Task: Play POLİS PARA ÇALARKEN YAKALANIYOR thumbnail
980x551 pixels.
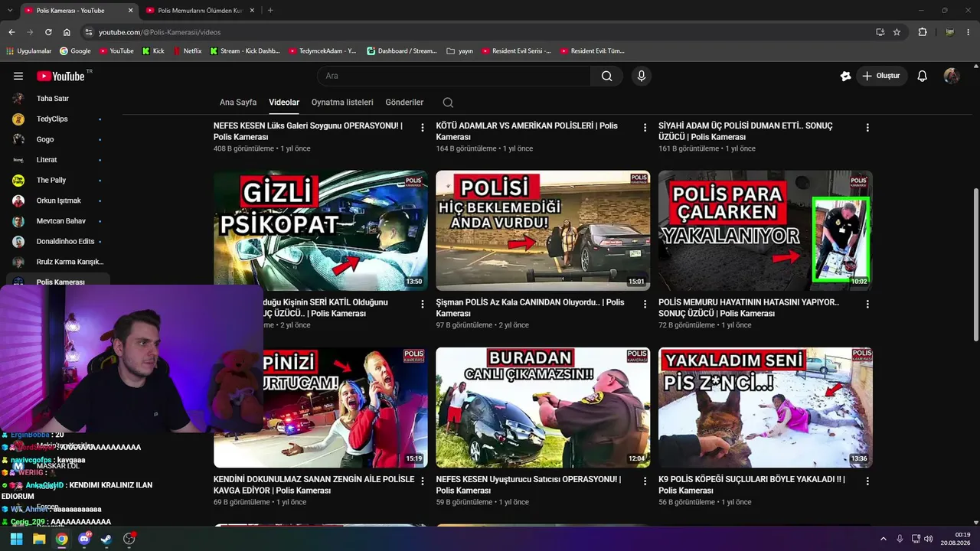Action: click(766, 230)
